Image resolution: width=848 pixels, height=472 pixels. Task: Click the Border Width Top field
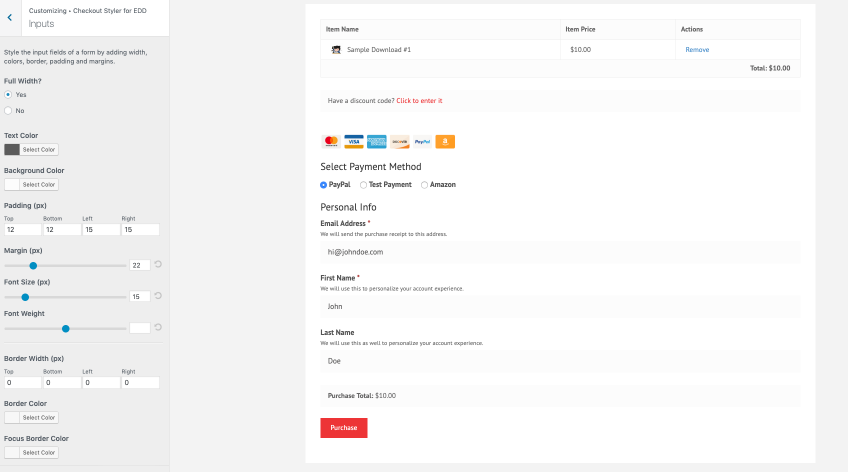click(23, 383)
